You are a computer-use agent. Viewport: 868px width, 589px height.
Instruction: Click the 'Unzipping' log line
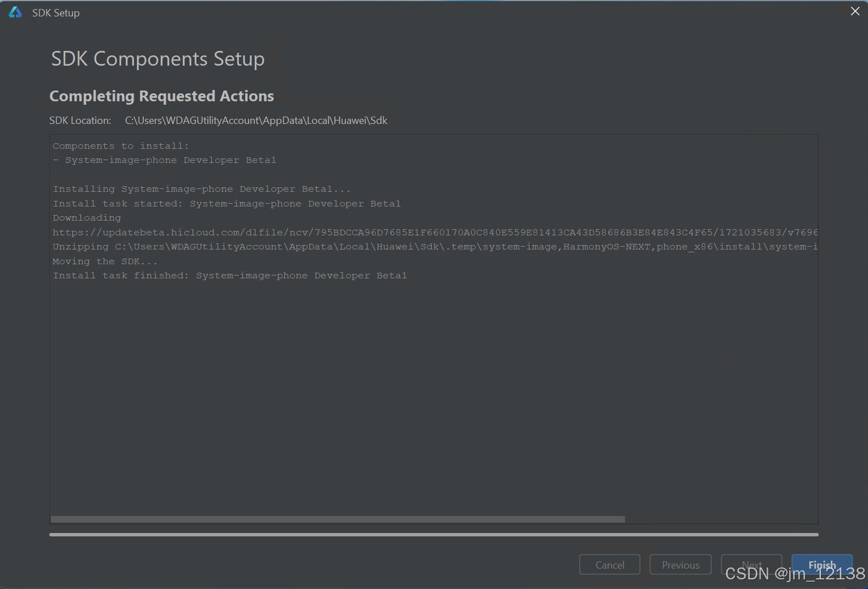[435, 247]
